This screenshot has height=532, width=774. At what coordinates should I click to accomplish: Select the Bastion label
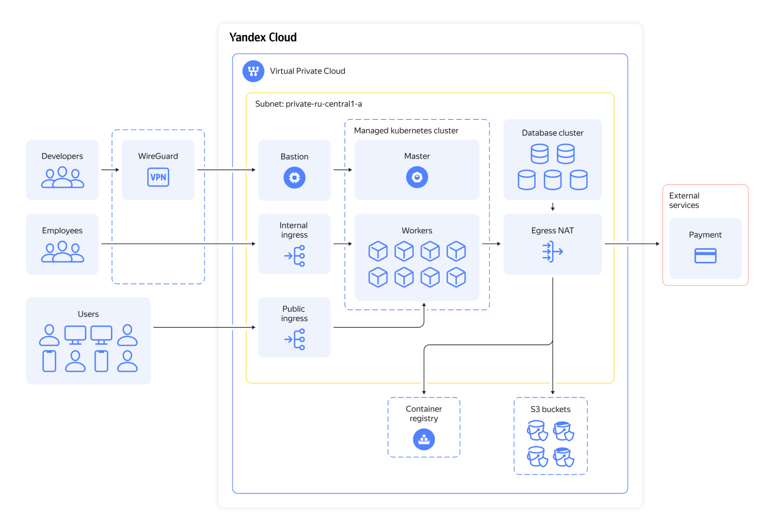tap(294, 157)
